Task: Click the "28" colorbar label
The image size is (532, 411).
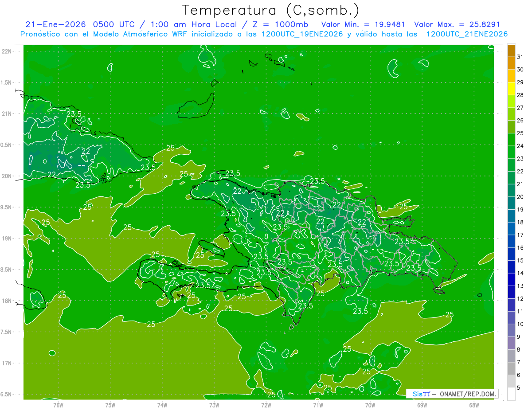Action: point(520,95)
